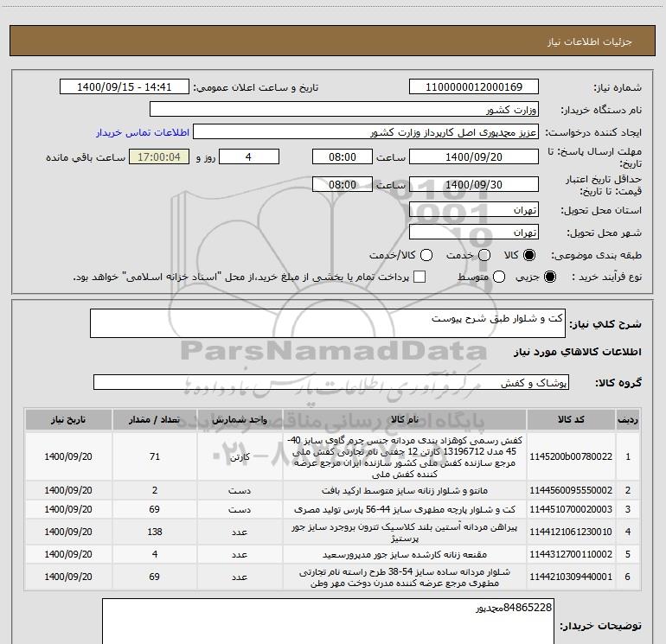666x644 pixels.
Task: Click the کت و شلوار پارچه مطهری item
Action: 405,509
